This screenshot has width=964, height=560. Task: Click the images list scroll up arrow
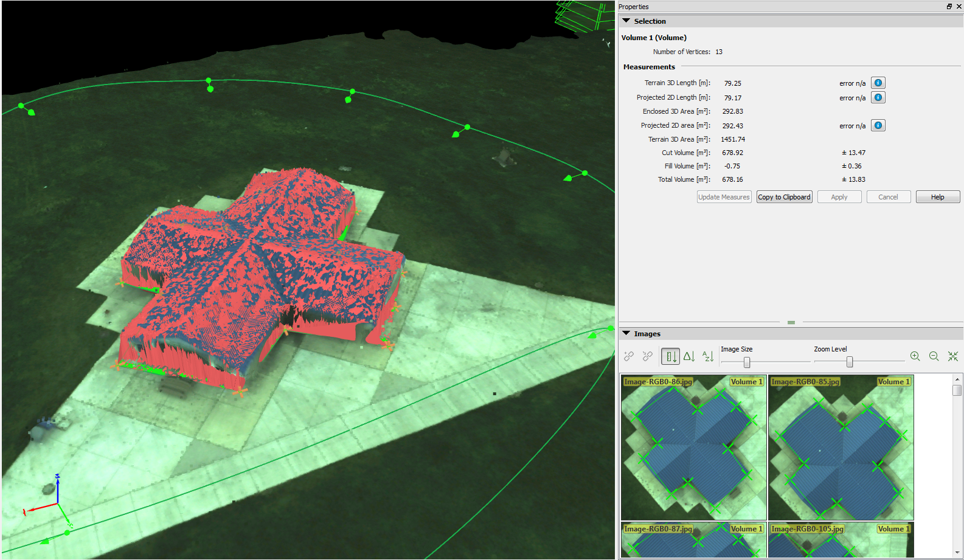pos(957,379)
